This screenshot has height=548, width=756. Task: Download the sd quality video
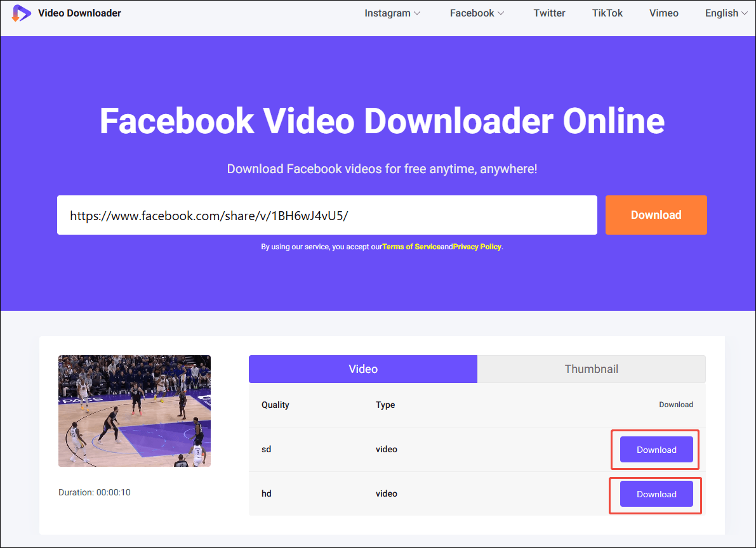coord(656,450)
